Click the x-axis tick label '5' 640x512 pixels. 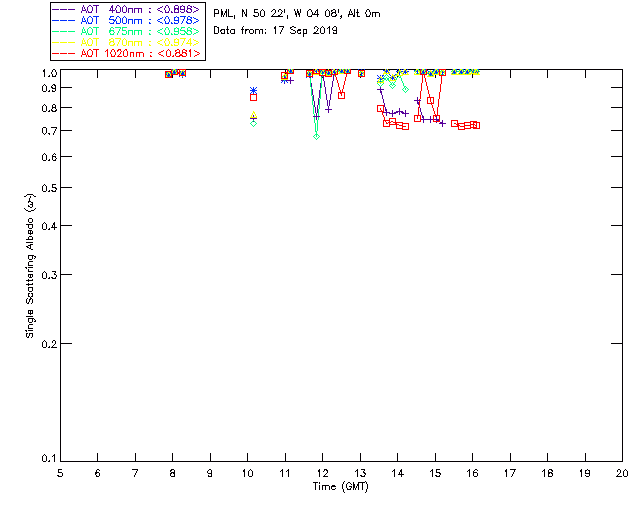tap(60, 473)
